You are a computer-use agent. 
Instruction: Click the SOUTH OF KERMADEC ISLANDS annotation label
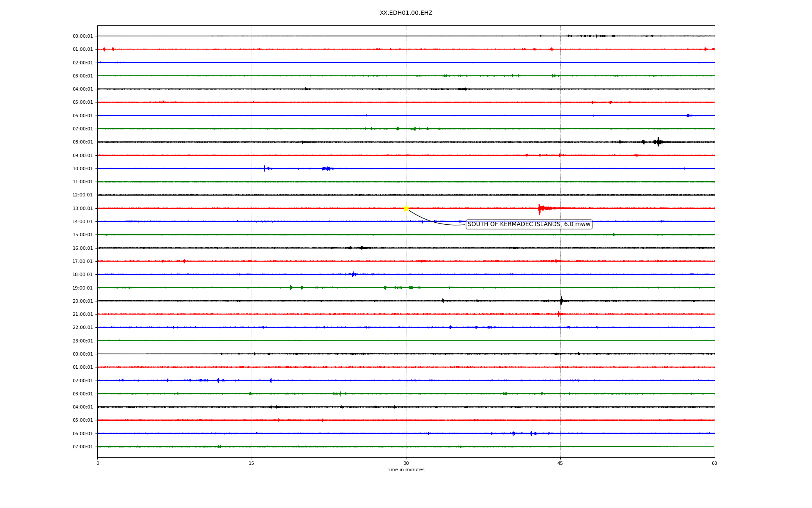click(x=529, y=224)
